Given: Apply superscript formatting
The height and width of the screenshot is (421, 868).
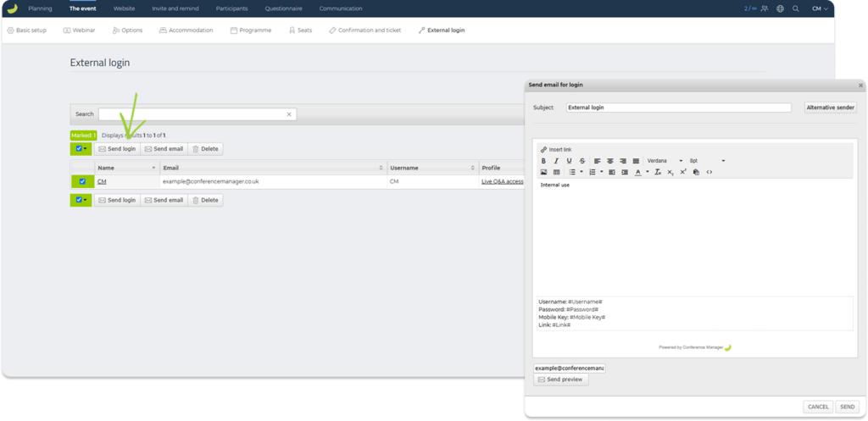Looking at the screenshot, I should click(x=683, y=172).
